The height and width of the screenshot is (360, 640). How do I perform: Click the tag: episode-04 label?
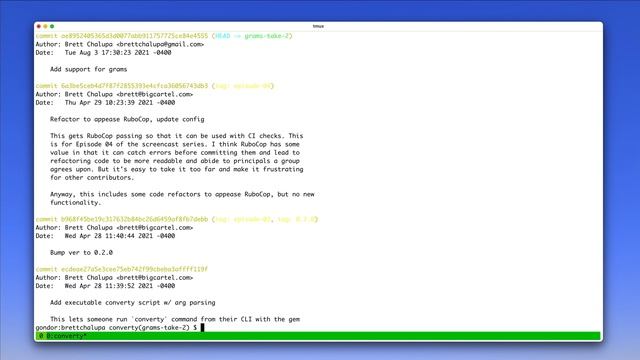[x=243, y=86]
